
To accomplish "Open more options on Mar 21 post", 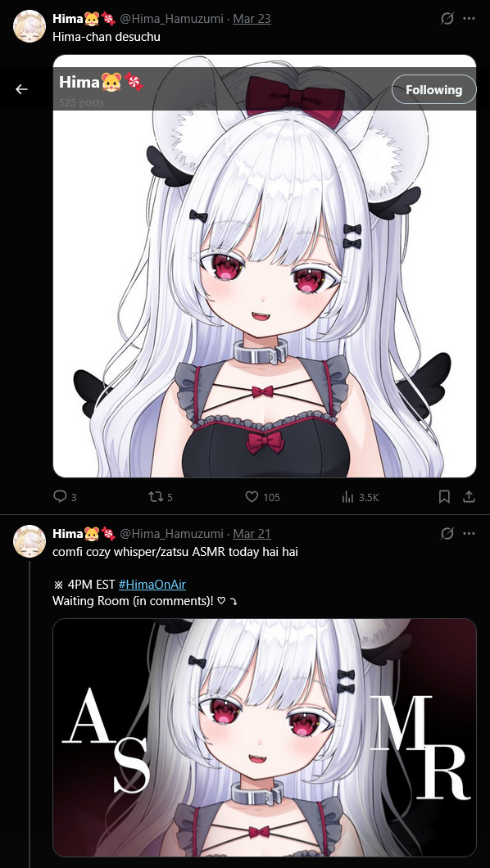I will [469, 534].
